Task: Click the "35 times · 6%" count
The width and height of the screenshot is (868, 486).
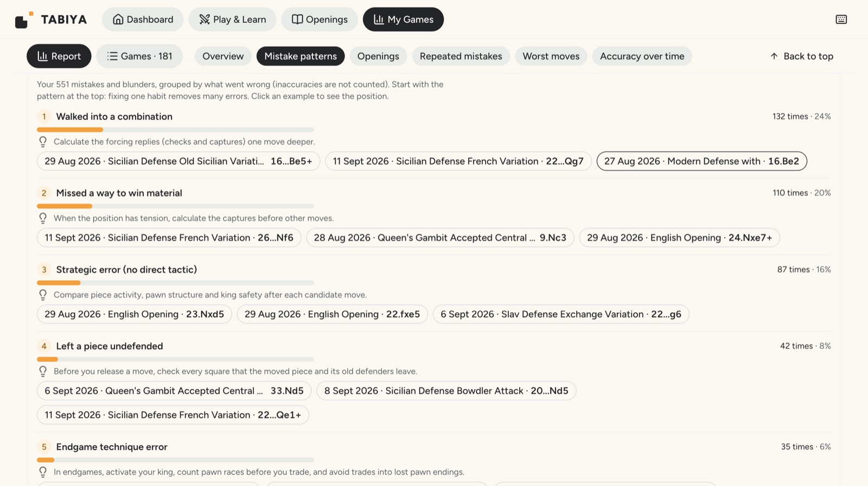Action: (x=806, y=447)
